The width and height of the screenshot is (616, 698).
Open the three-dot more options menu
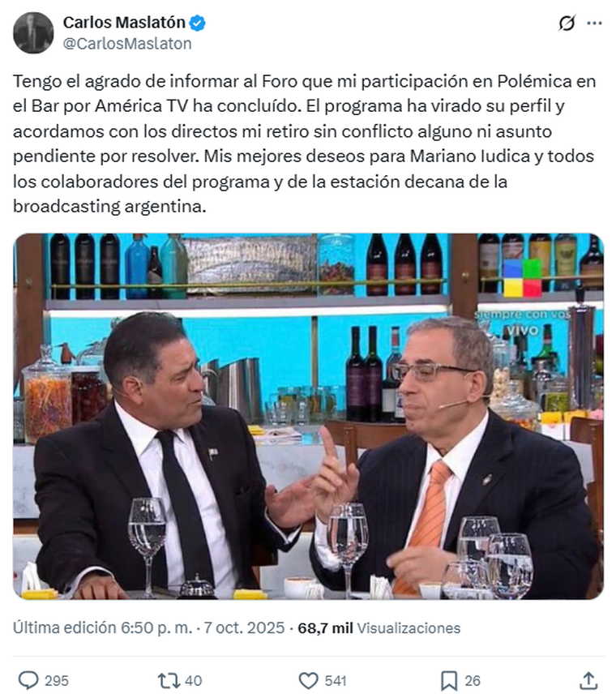(594, 24)
